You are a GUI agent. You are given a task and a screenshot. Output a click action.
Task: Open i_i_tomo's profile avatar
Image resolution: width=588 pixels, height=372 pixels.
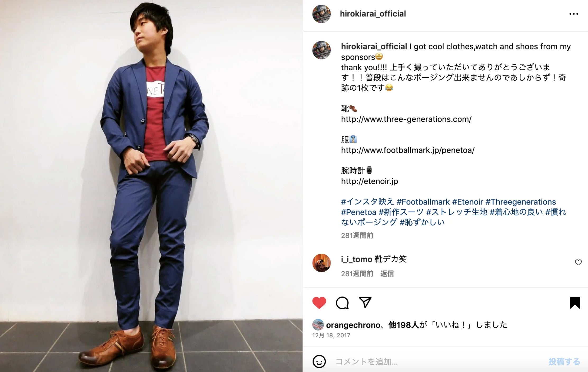tap(321, 263)
